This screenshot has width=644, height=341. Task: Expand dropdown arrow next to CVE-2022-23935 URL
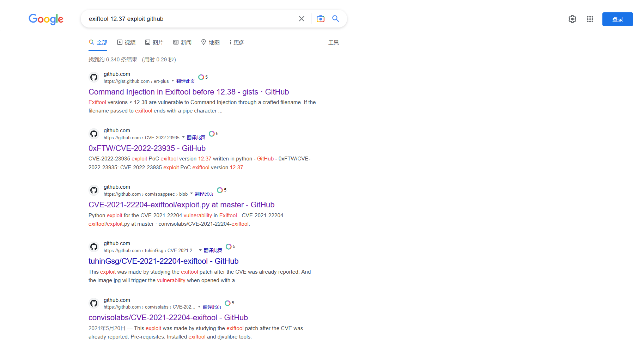(183, 137)
